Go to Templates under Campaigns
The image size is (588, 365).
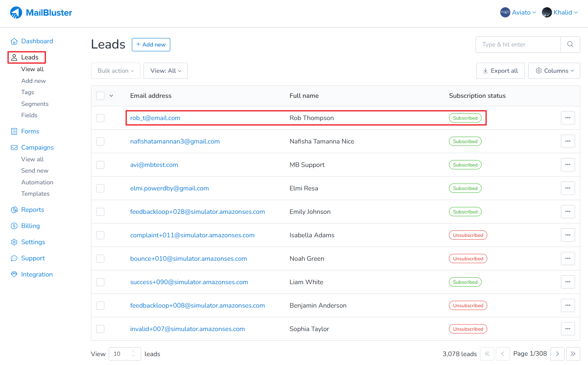[x=35, y=194]
